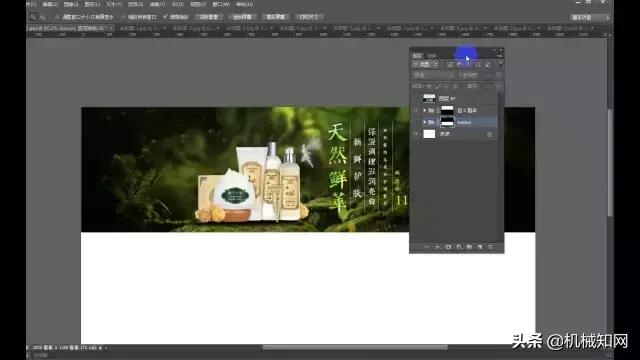Open the fx layer style menu
This screenshot has height=360, width=640.
(x=438, y=247)
